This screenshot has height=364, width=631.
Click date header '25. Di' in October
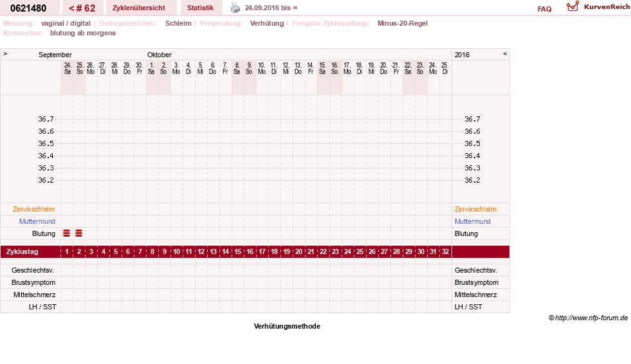pos(444,68)
